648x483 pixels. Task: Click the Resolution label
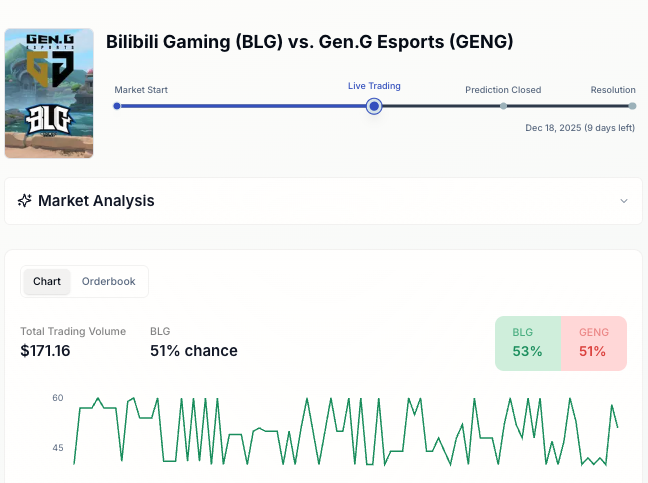(x=613, y=90)
